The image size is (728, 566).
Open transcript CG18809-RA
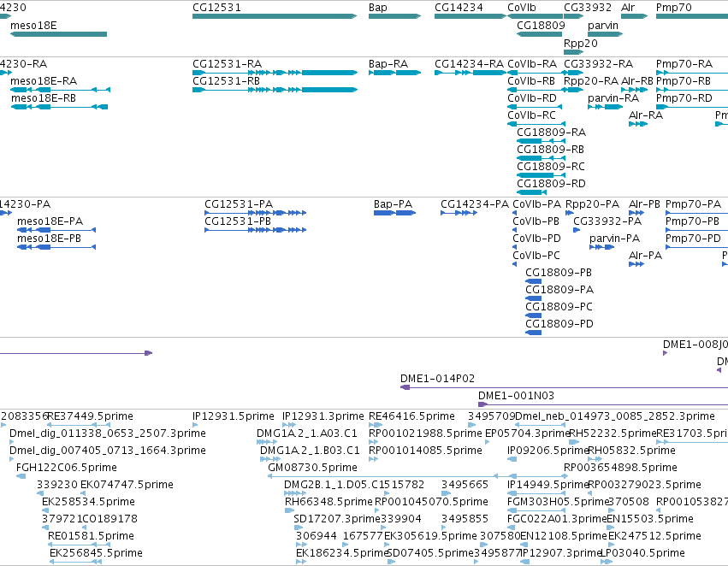(551, 133)
